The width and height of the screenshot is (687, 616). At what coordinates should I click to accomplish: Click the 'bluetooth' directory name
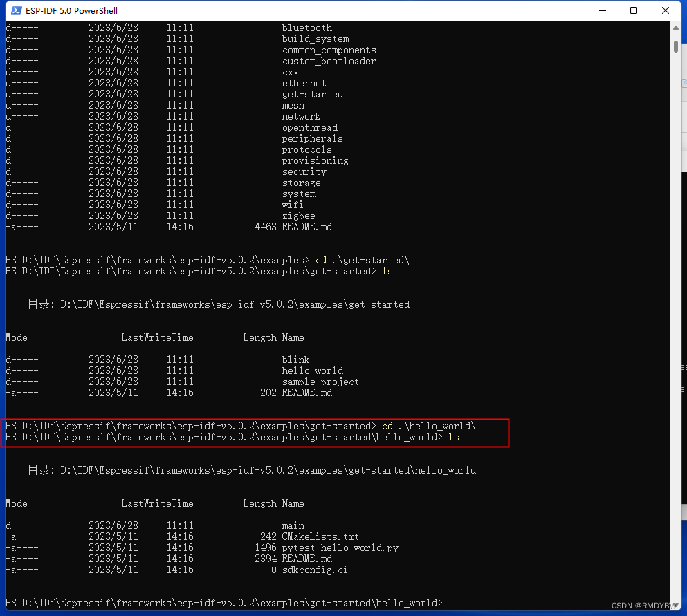click(x=306, y=28)
